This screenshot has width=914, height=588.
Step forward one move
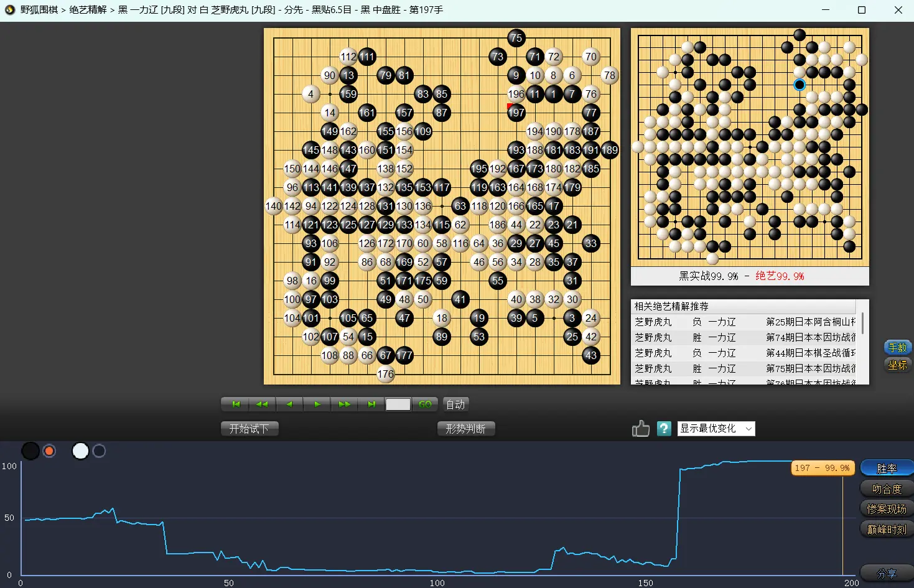[x=317, y=404]
